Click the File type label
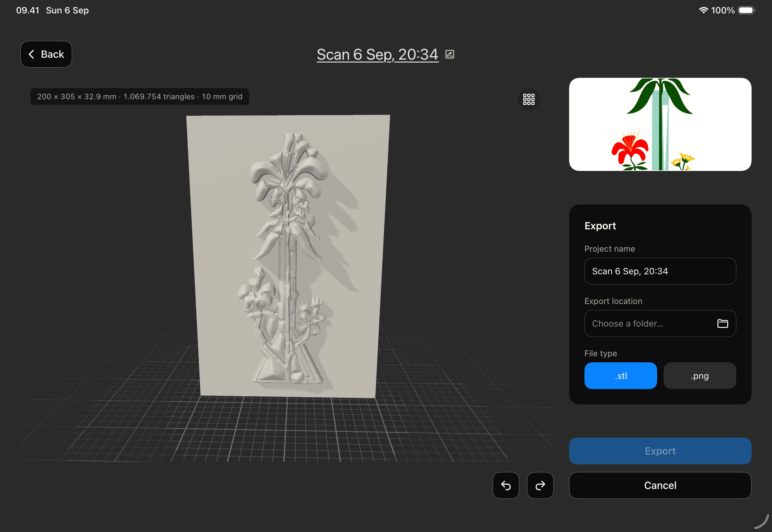 [600, 353]
